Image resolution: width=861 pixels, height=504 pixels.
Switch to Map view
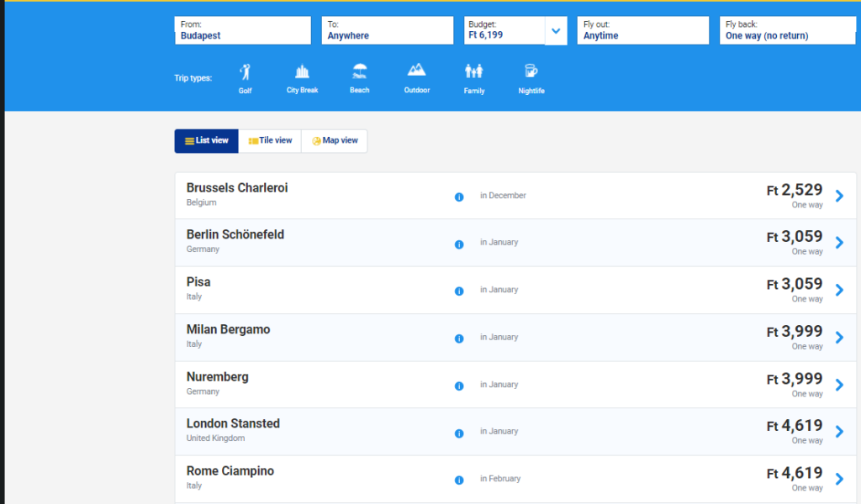click(335, 141)
